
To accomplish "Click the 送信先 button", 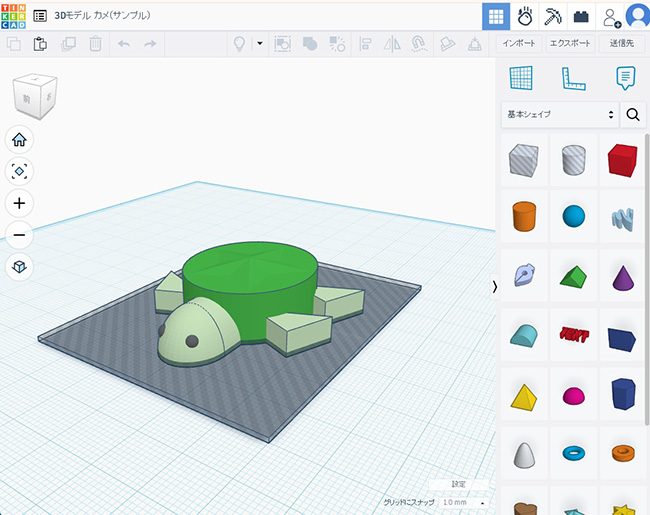I will [x=622, y=43].
